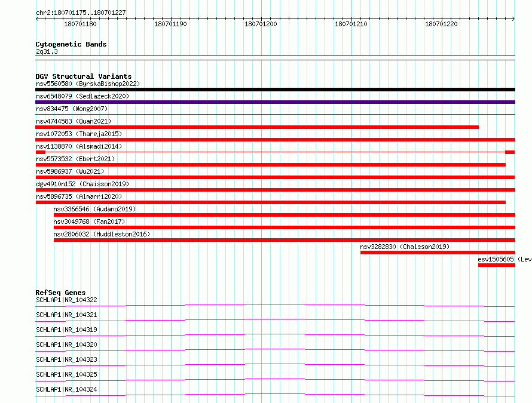
Task: Select the nsv3282830 (Chaisson2019) label
Action: click(x=405, y=247)
